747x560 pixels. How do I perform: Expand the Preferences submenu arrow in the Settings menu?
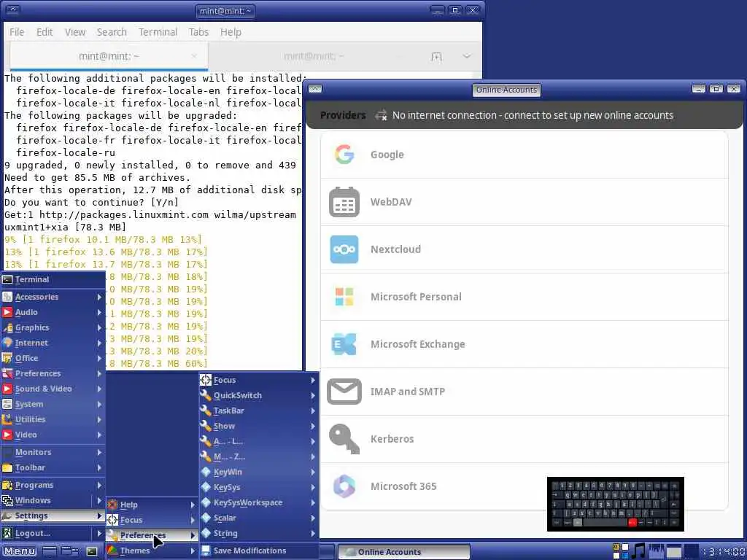[193, 535]
